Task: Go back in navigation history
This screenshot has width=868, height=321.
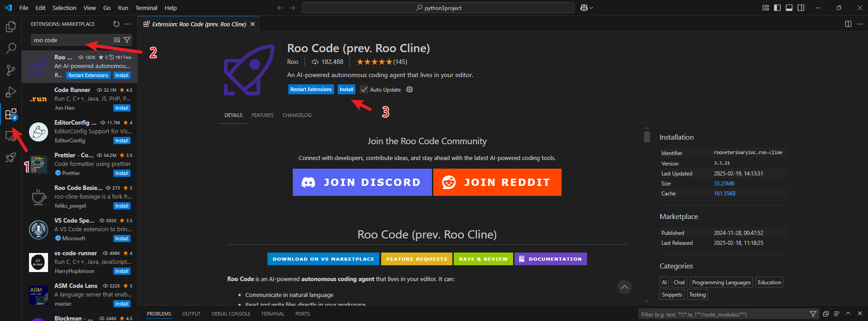Action: tap(280, 8)
